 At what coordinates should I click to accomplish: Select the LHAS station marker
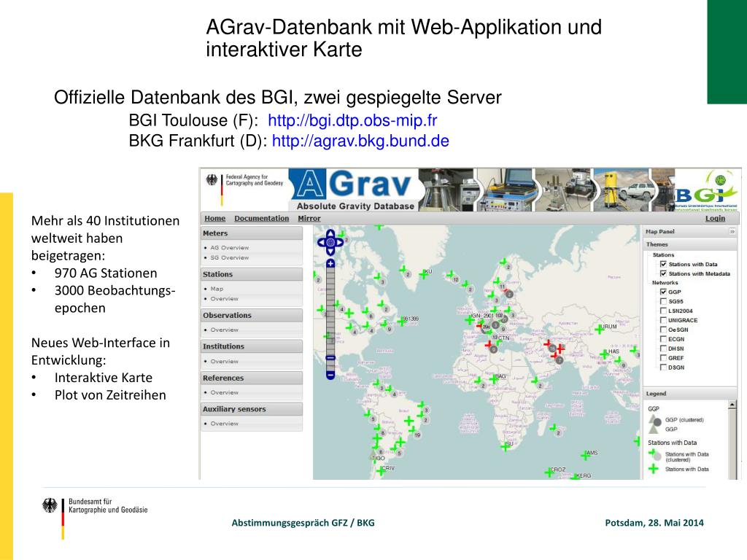click(605, 354)
